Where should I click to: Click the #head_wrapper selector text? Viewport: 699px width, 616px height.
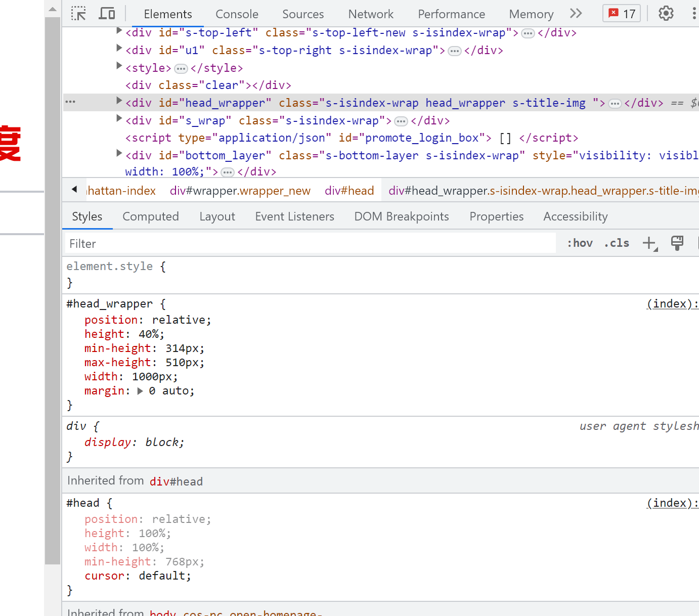[x=109, y=303]
